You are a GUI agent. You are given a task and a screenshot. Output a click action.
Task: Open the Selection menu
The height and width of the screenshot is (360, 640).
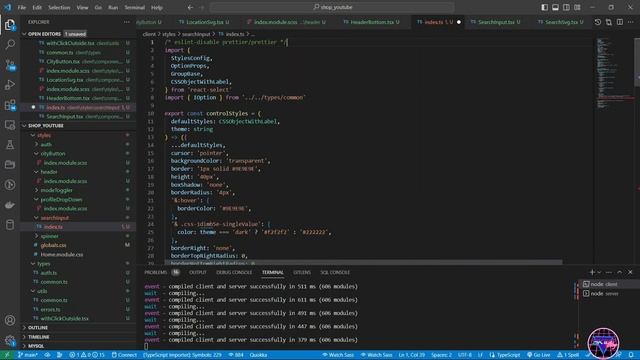tap(59, 7)
